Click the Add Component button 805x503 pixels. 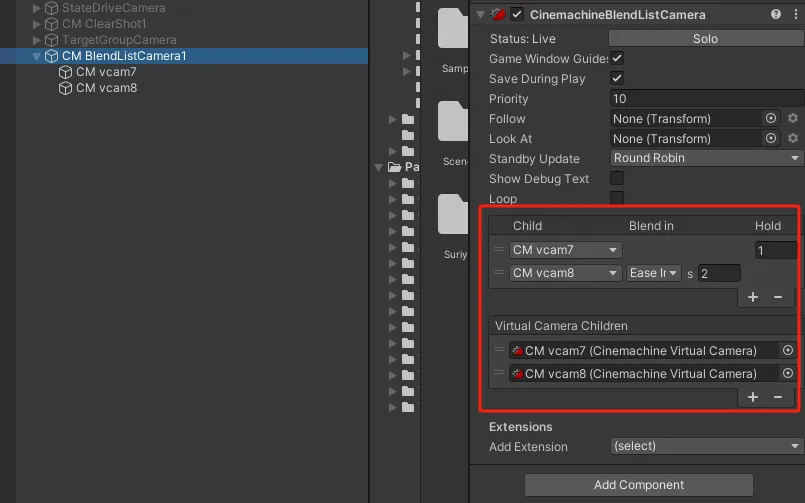click(639, 485)
